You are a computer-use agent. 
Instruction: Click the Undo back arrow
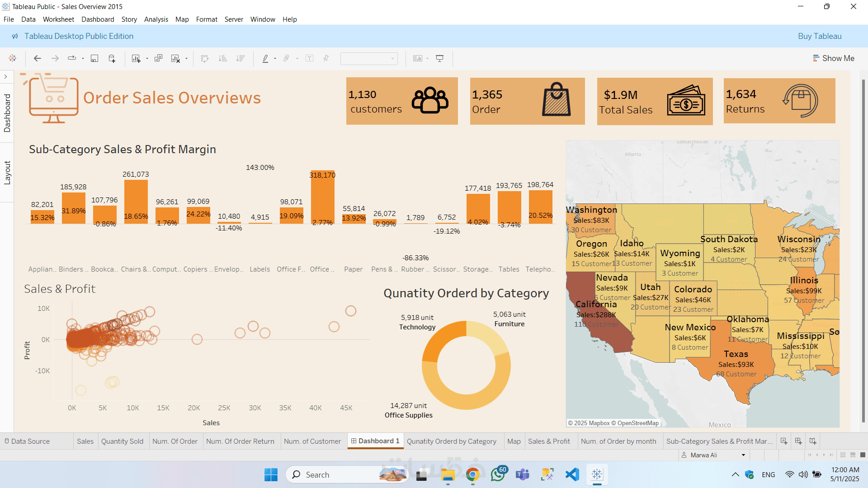pyautogui.click(x=38, y=58)
